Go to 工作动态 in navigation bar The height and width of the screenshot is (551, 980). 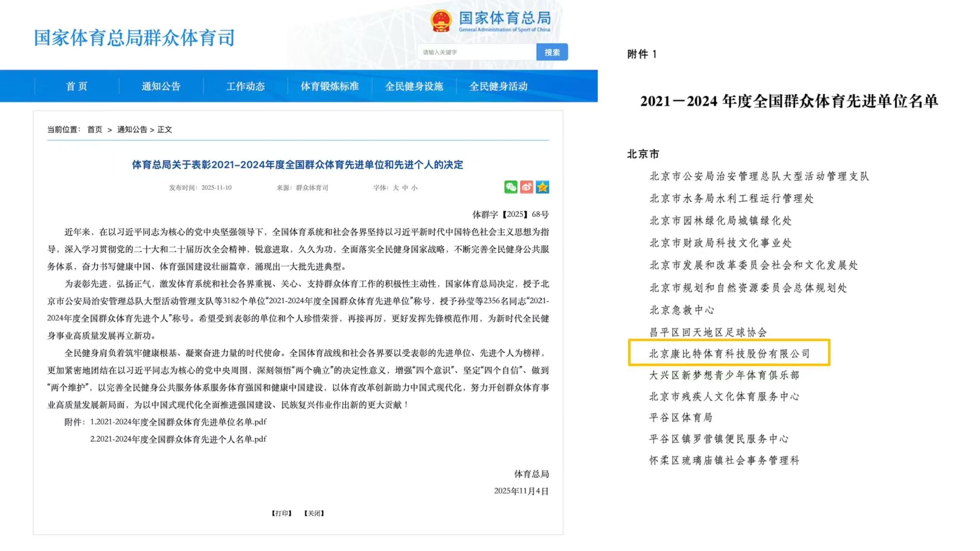pos(245,86)
